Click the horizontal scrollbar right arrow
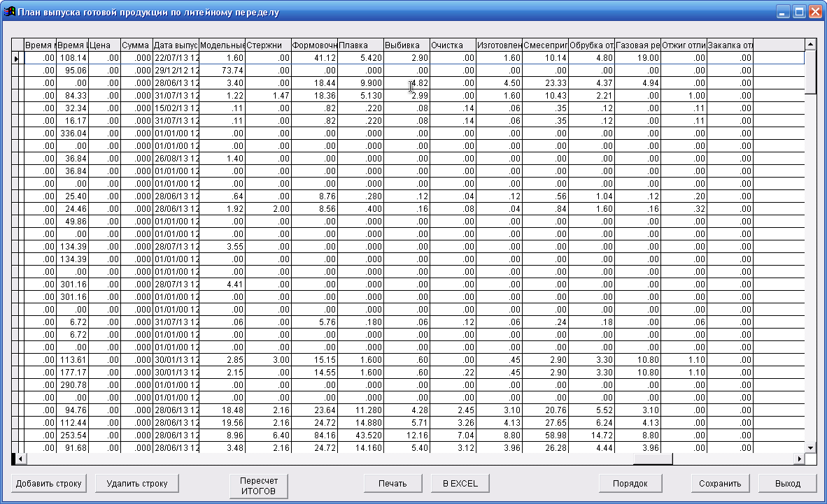 click(x=799, y=459)
